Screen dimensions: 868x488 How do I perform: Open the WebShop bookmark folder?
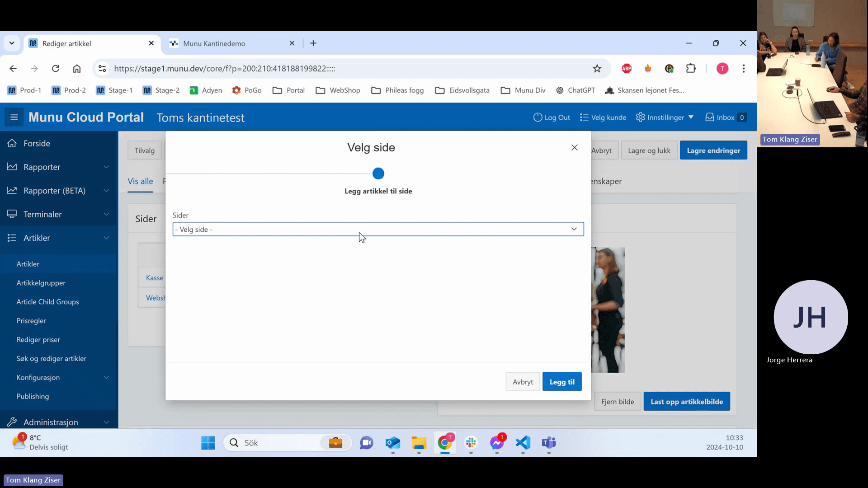click(338, 90)
